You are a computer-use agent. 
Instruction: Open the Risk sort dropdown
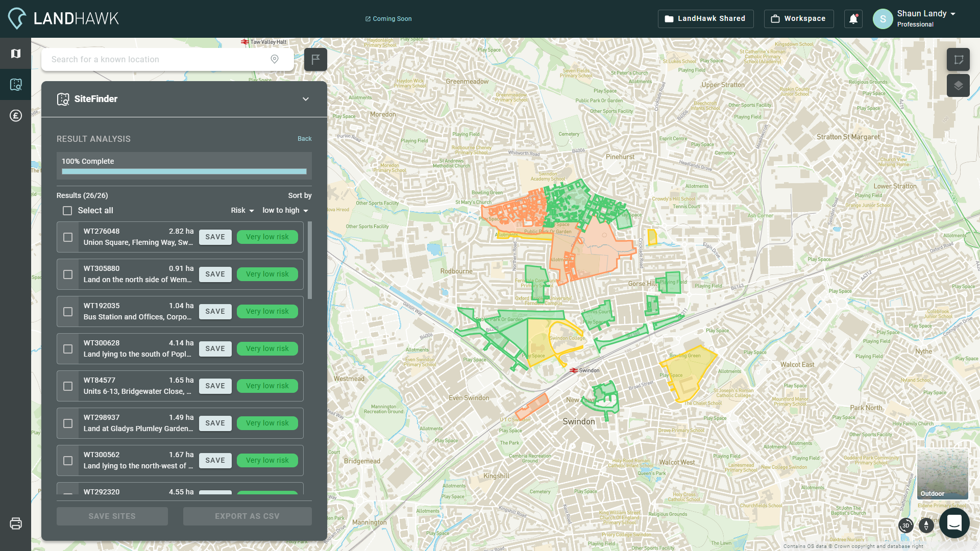pos(242,210)
